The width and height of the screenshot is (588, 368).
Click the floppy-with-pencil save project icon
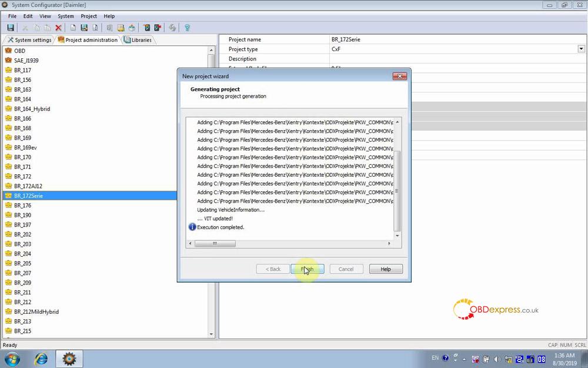click(x=84, y=28)
